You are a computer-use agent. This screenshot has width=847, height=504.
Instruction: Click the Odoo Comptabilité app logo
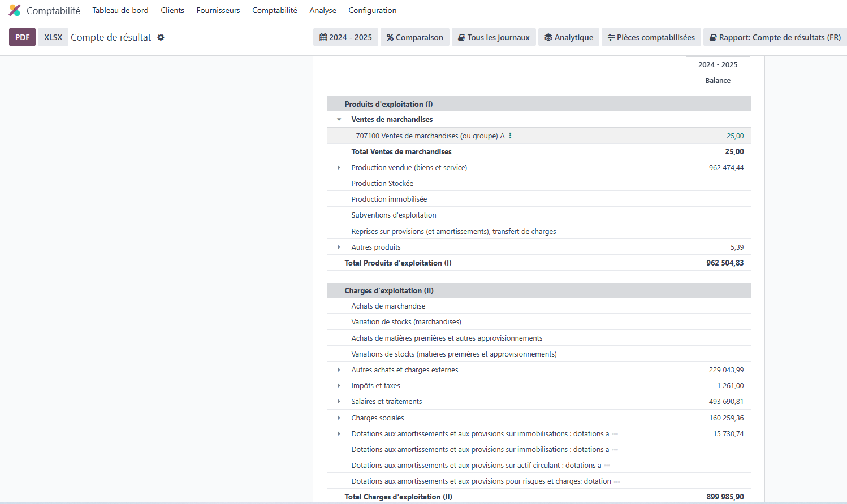[x=15, y=10]
